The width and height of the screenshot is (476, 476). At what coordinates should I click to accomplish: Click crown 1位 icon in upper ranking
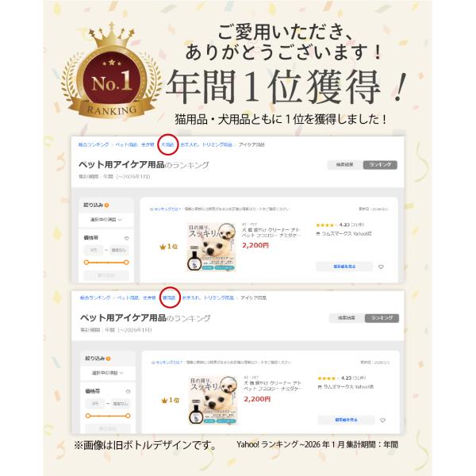(x=168, y=247)
